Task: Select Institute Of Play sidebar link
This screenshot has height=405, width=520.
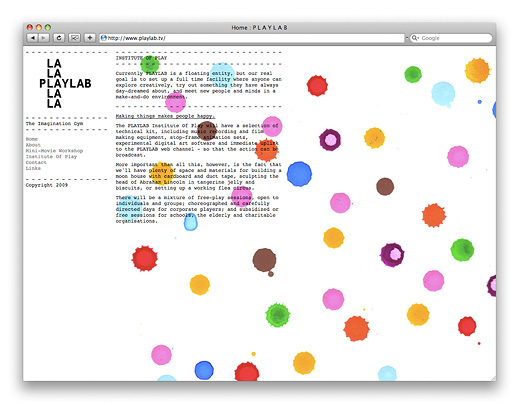Action: click(51, 156)
